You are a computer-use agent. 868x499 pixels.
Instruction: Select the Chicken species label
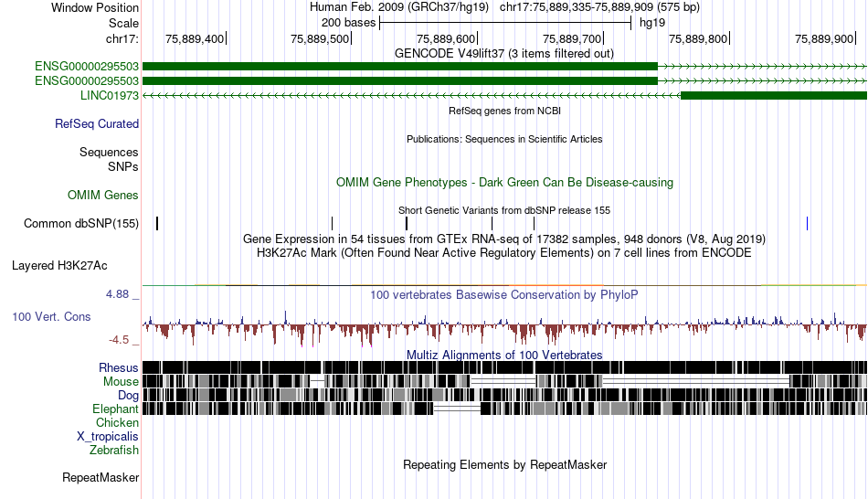(x=117, y=422)
